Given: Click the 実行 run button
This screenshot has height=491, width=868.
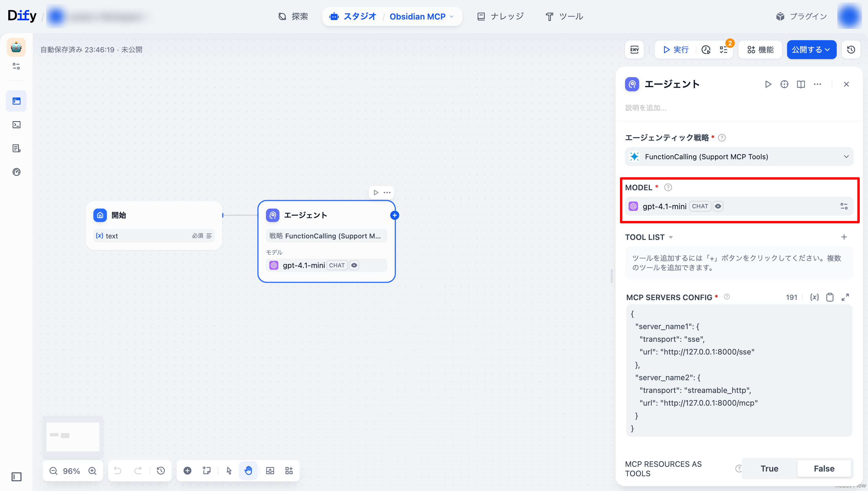Looking at the screenshot, I should [x=676, y=50].
